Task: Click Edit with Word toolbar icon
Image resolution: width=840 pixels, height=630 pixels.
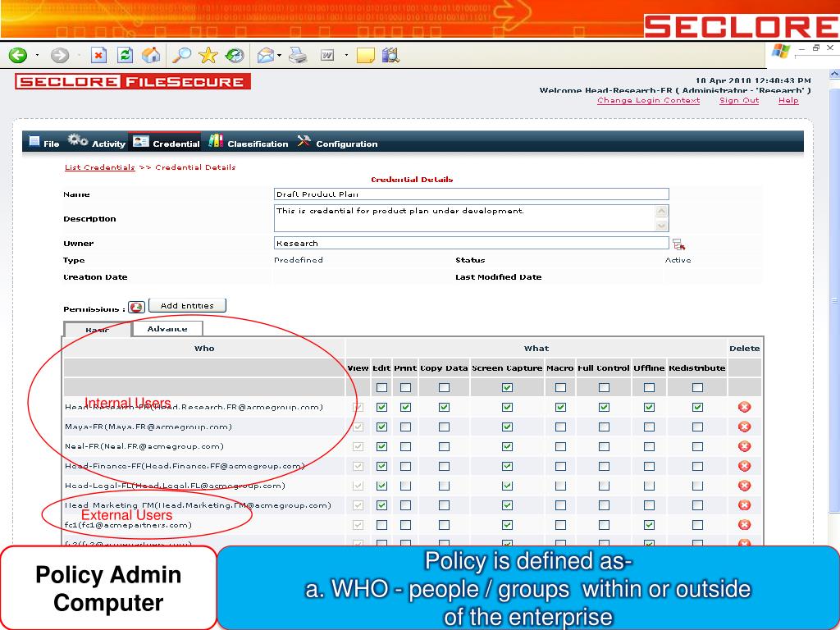Action: click(x=326, y=55)
